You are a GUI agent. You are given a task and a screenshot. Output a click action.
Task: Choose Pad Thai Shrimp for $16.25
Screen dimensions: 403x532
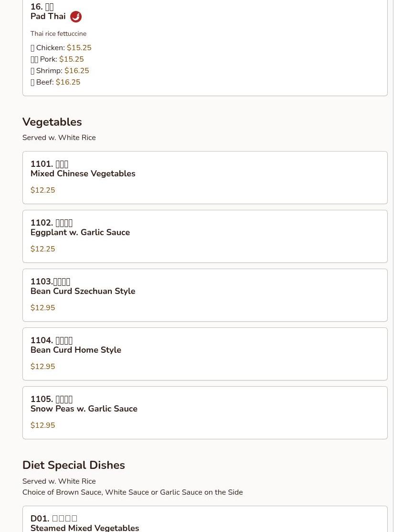click(x=60, y=71)
